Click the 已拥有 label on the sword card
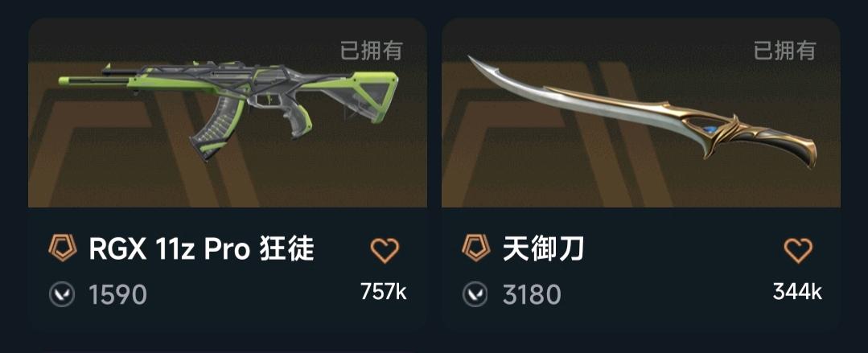The height and width of the screenshot is (353, 868). coord(784,51)
